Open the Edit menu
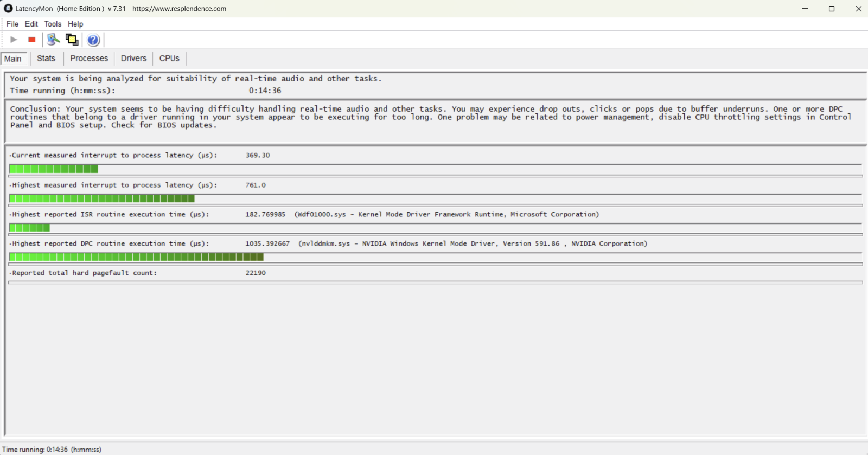Image resolution: width=868 pixels, height=455 pixels. 31,24
